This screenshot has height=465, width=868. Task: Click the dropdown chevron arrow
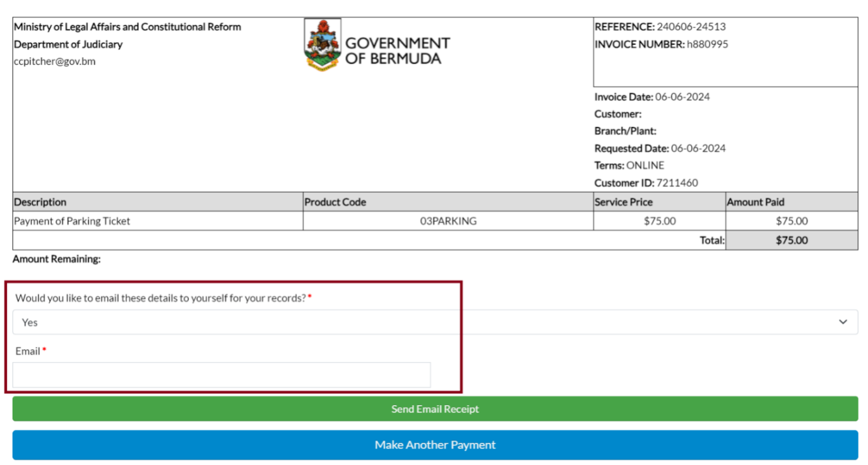pyautogui.click(x=843, y=322)
